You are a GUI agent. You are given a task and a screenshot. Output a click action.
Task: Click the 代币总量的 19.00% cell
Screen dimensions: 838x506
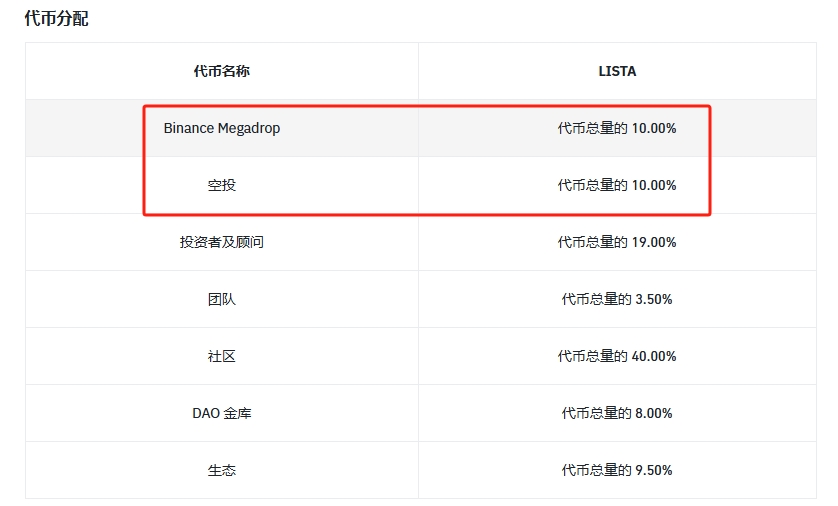coord(617,242)
